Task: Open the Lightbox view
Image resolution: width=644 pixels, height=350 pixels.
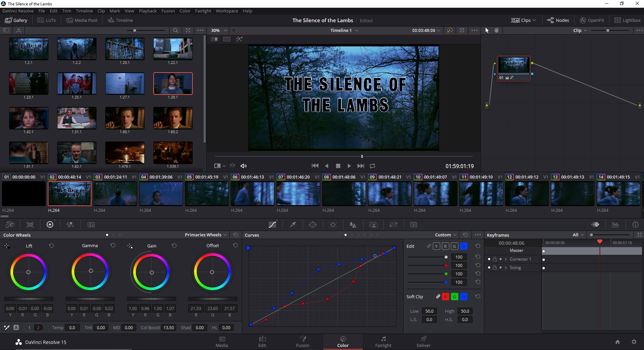Action: (627, 20)
